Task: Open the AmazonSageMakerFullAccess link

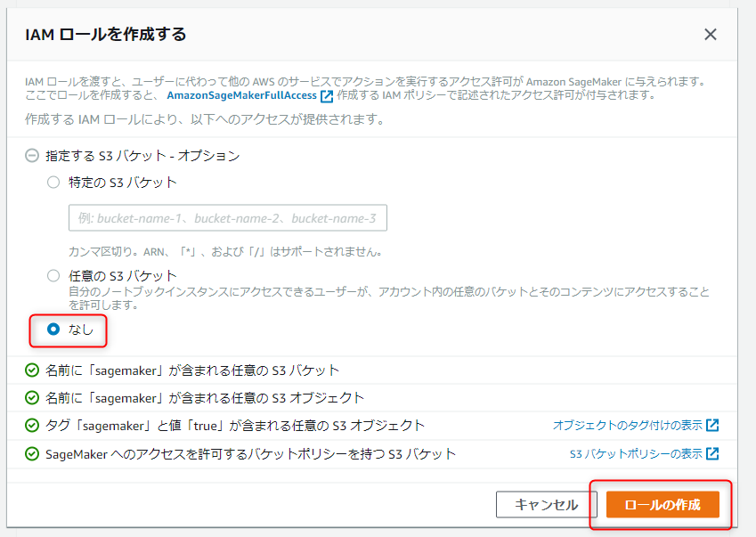Action: coord(241,95)
